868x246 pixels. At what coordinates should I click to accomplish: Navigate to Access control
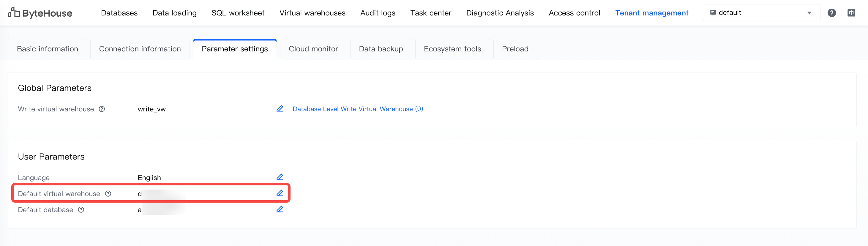click(x=574, y=13)
